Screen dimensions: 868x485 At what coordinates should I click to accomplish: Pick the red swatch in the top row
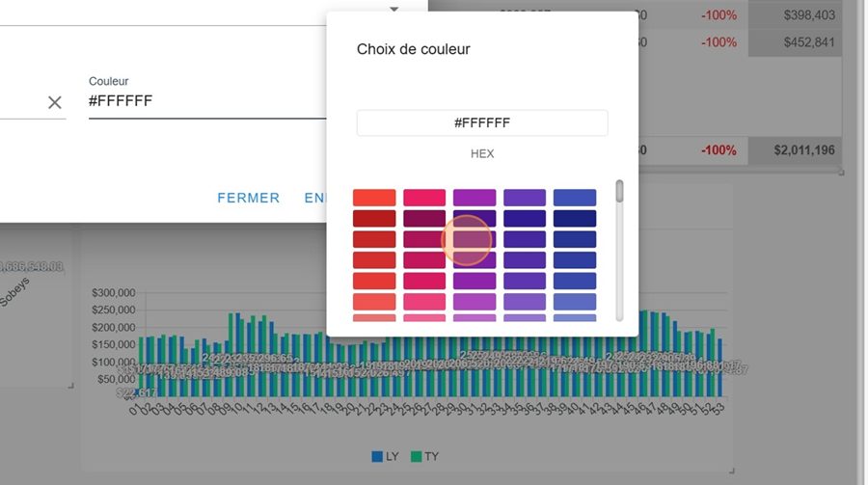374,198
